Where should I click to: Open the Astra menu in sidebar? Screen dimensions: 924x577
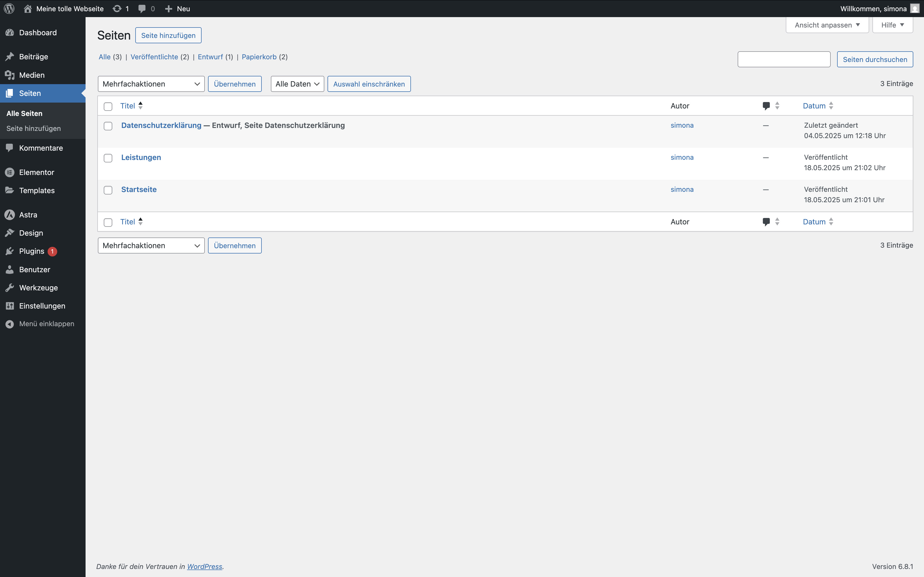(28, 215)
